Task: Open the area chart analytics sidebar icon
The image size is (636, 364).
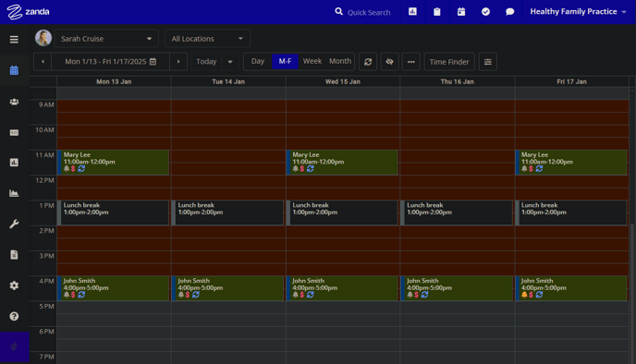Action: click(14, 193)
